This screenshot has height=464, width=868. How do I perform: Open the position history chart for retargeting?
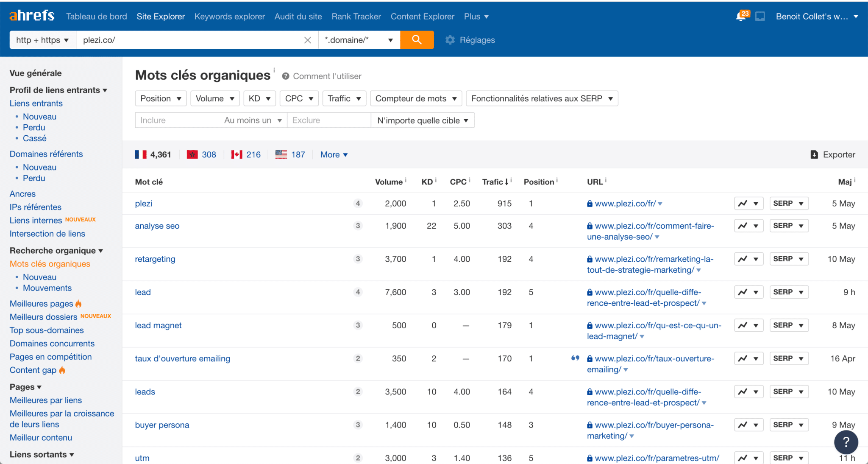(x=748, y=259)
